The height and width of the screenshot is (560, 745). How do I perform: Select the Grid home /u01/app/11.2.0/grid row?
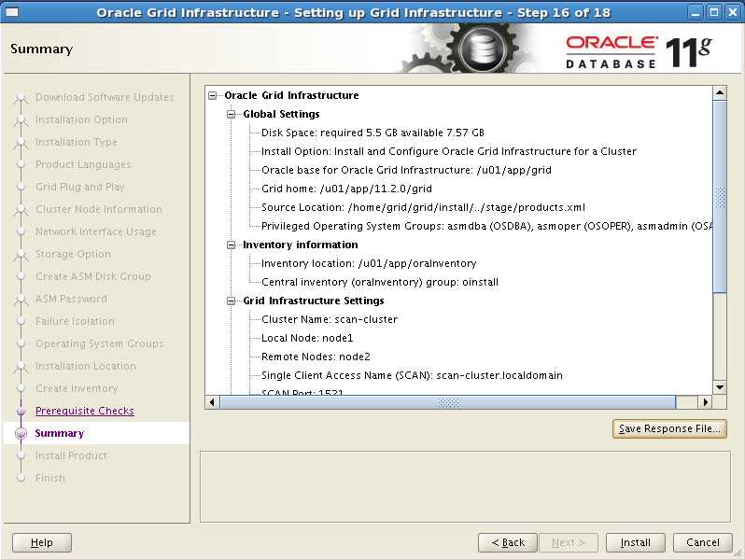pos(346,189)
